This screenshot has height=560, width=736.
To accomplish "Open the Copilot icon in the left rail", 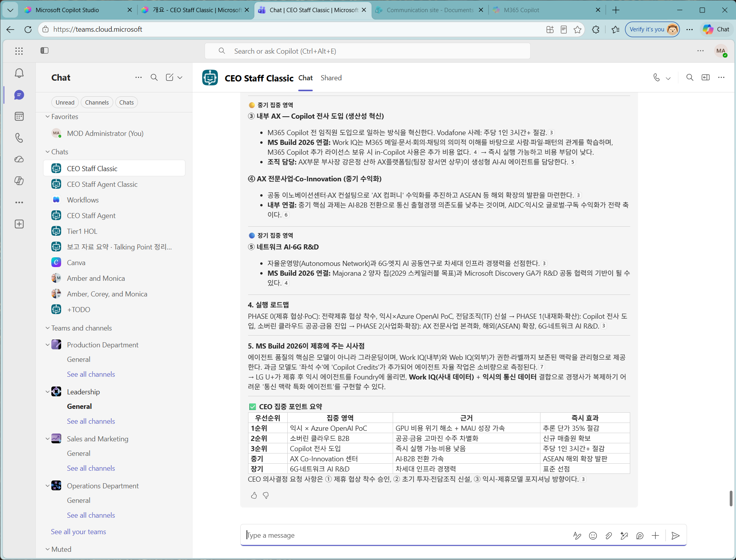I will point(19,181).
